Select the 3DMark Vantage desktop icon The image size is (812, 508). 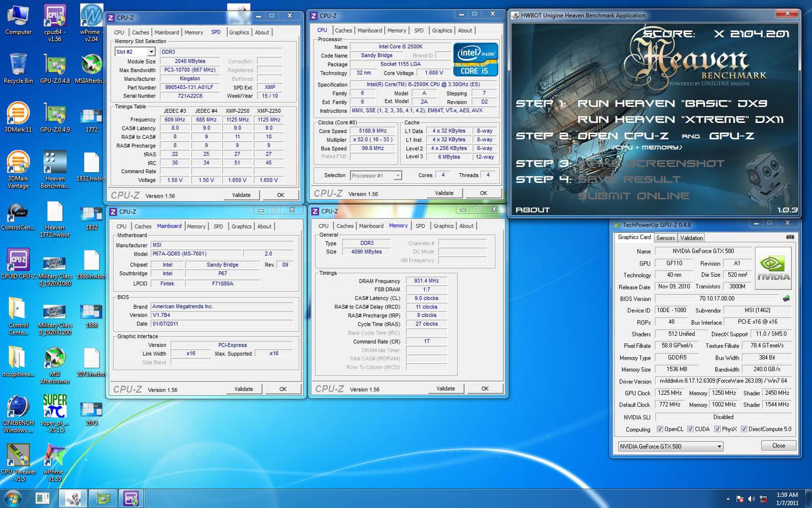click(18, 170)
